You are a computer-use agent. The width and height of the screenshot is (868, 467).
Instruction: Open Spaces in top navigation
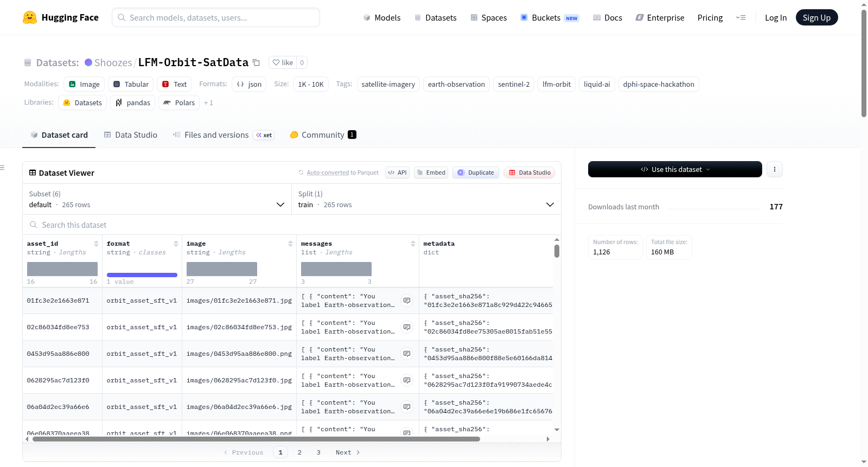(488, 17)
